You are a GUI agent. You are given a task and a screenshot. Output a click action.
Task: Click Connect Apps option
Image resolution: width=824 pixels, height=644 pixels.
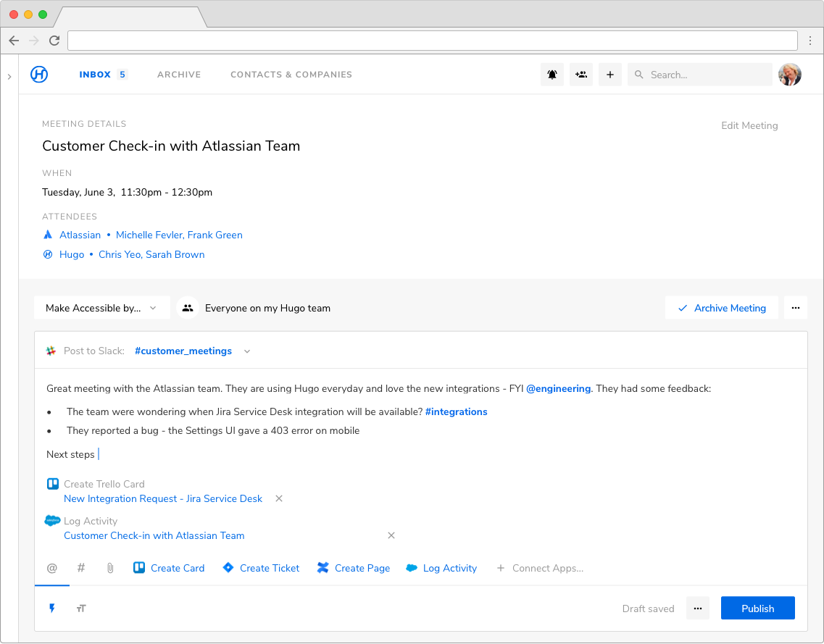[540, 568]
